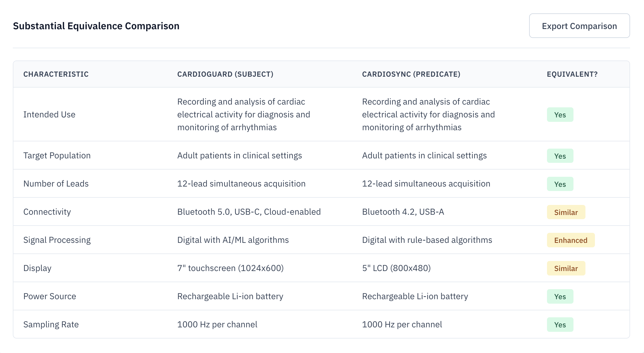Select the Intended Use row label

coord(49,115)
